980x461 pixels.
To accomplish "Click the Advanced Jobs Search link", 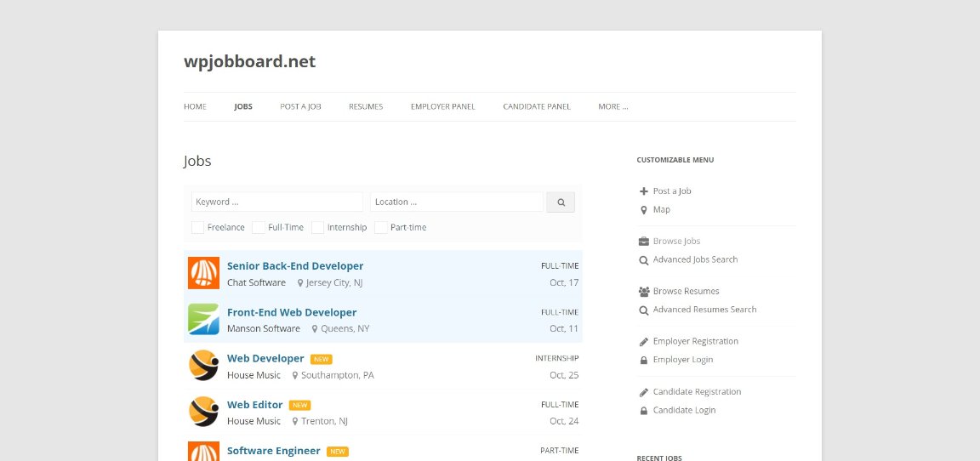I will click(x=695, y=260).
